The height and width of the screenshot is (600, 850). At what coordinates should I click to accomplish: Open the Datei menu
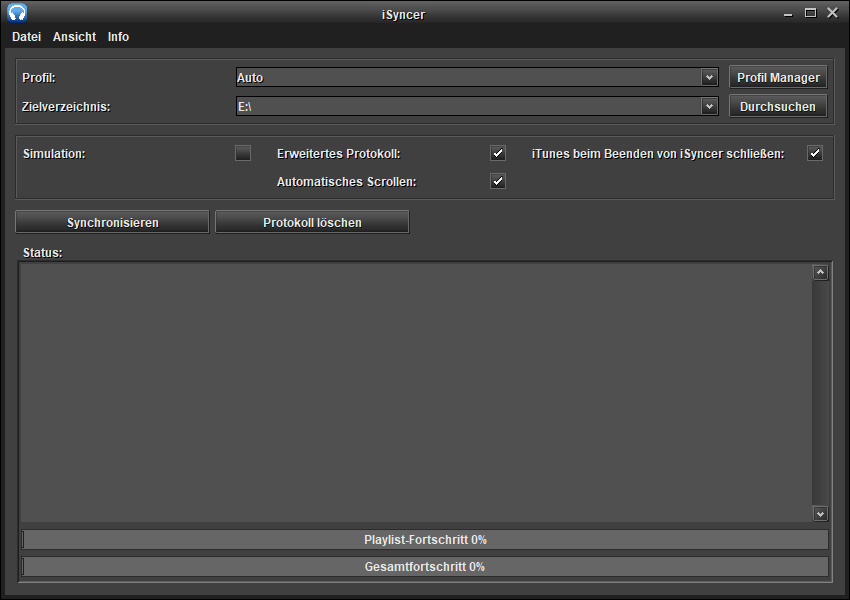[x=27, y=37]
